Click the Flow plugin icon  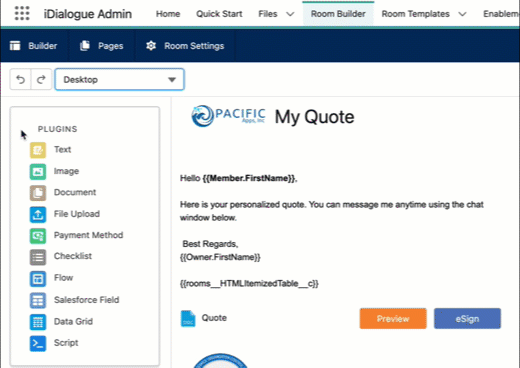pyautogui.click(x=38, y=278)
